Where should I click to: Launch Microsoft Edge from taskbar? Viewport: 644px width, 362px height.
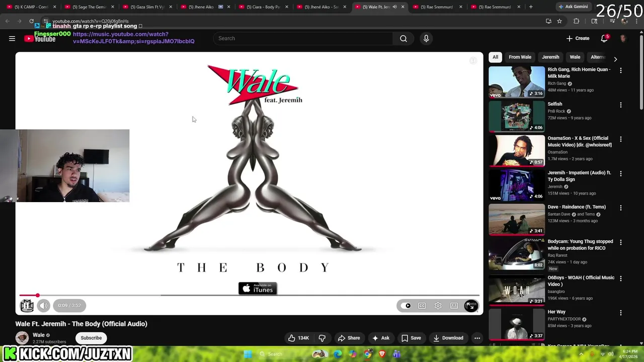click(338, 354)
